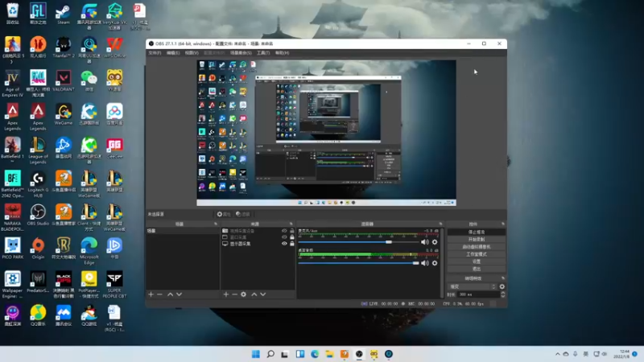Select the scene entry in Scenes list
644x362 pixels.
(183, 231)
